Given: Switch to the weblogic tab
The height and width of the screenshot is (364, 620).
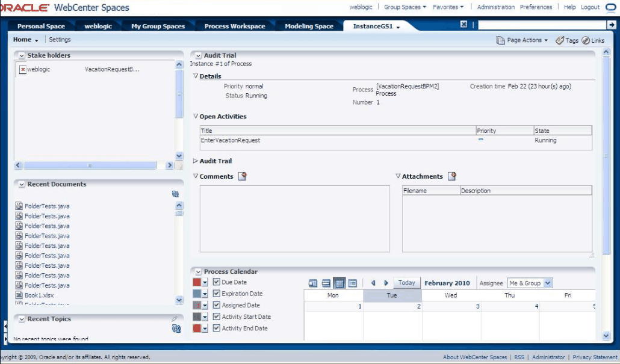Looking at the screenshot, I should coord(98,26).
